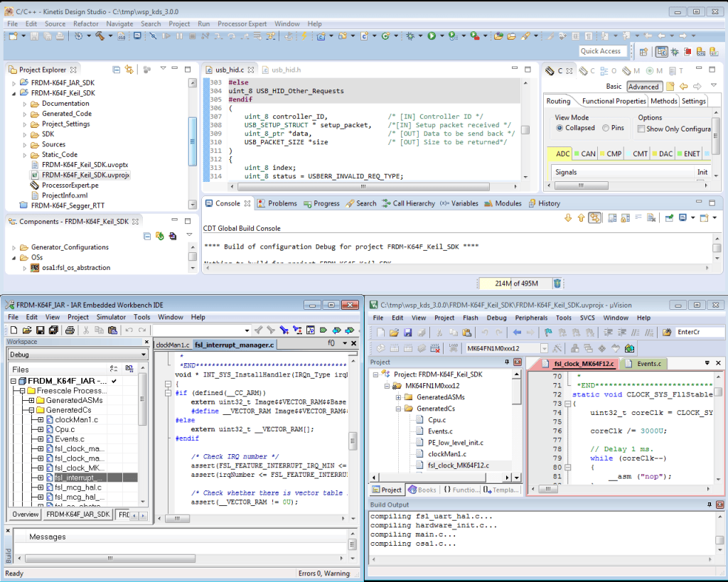This screenshot has width=728, height=582.
Task: Toggle the Basic view in Component Inspector
Action: (x=614, y=87)
